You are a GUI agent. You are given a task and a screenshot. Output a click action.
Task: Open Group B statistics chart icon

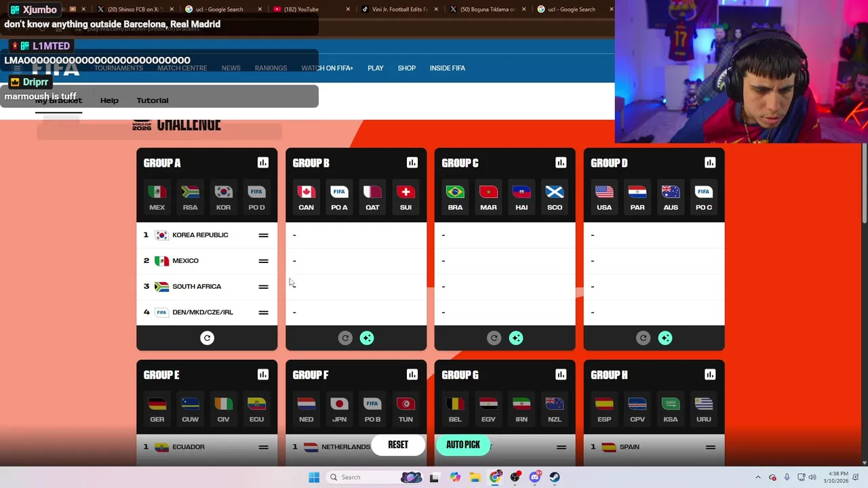click(x=412, y=163)
